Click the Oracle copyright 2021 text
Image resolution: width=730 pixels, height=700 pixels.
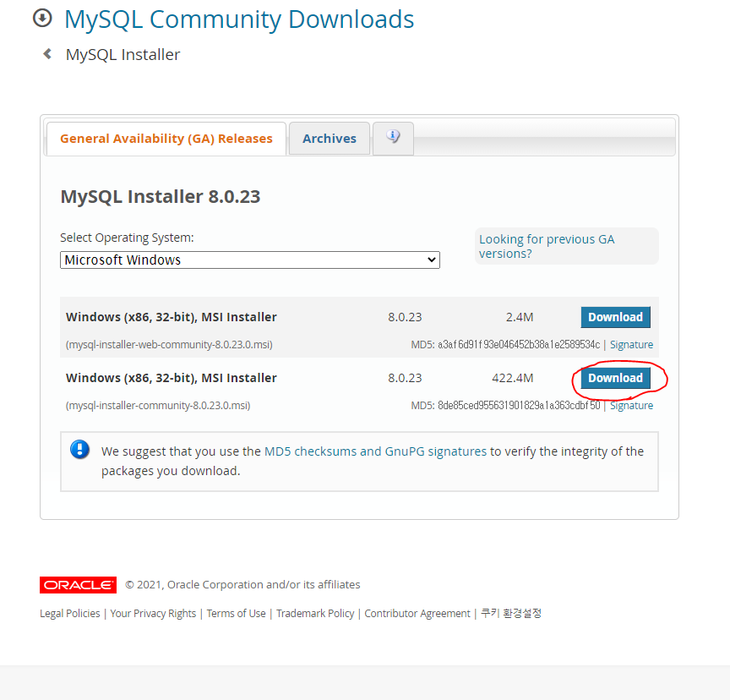tap(242, 584)
